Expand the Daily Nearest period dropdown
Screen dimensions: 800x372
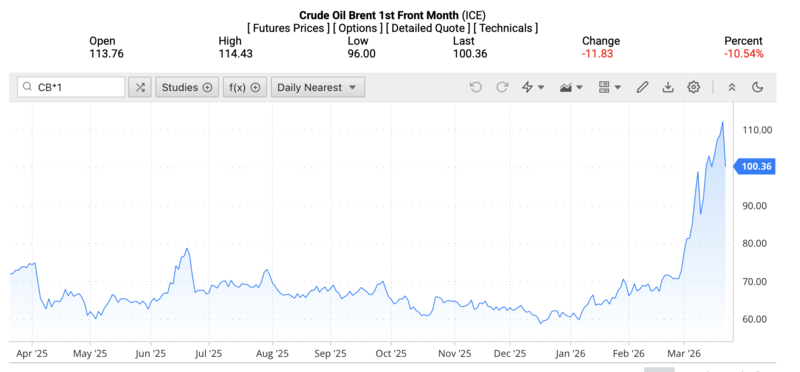[x=318, y=87]
